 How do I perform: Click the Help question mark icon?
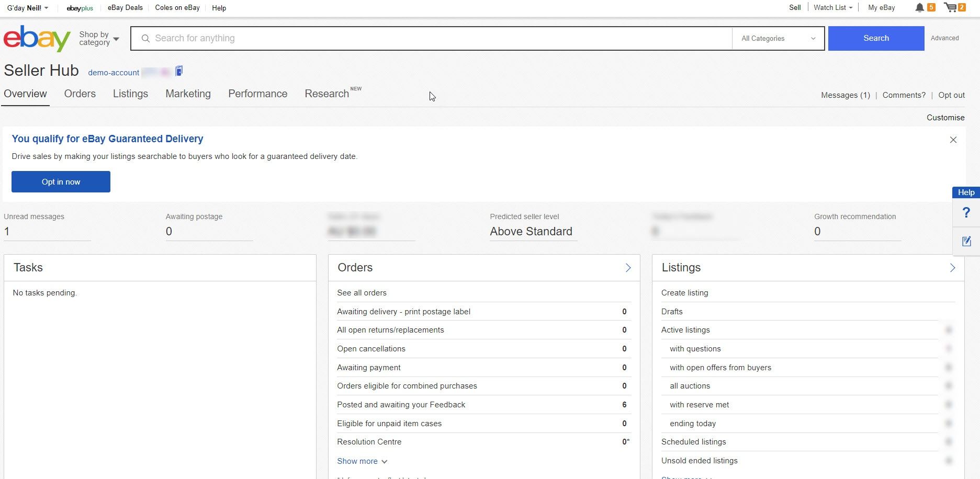tap(966, 213)
